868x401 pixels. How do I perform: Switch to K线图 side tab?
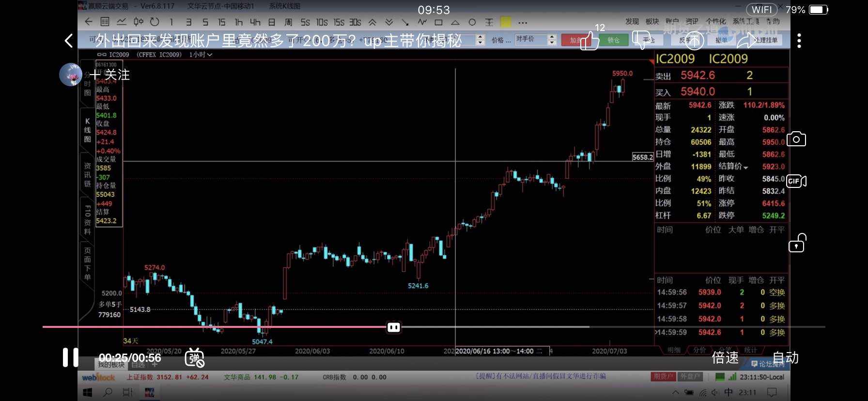click(87, 130)
